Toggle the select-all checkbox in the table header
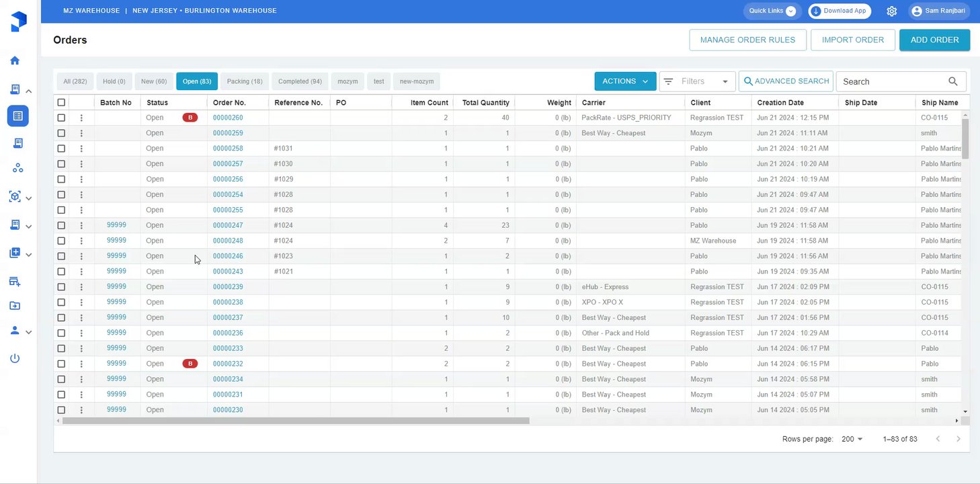Image resolution: width=980 pixels, height=484 pixels. pyautogui.click(x=61, y=103)
